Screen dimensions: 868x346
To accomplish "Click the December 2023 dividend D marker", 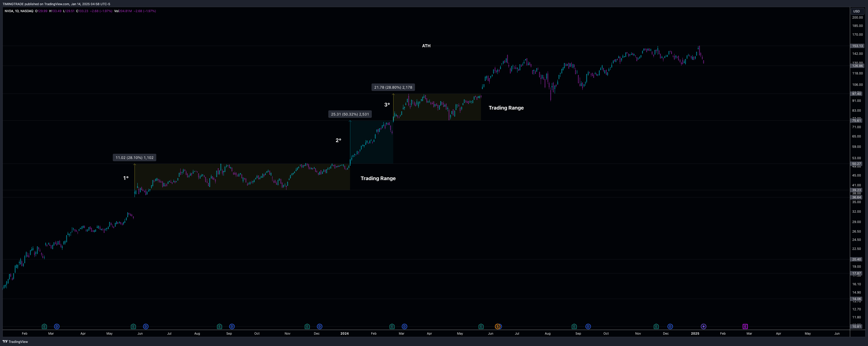I will [x=320, y=326].
